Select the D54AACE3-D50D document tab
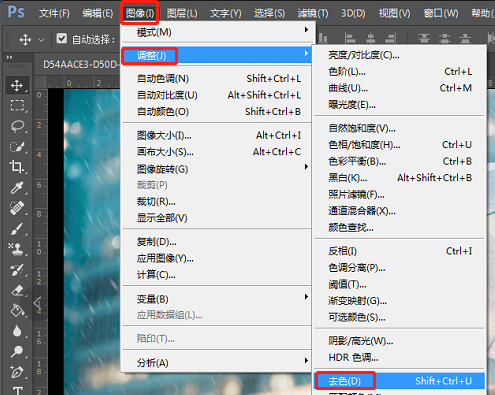Image resolution: width=495 pixels, height=395 pixels. pos(81,64)
